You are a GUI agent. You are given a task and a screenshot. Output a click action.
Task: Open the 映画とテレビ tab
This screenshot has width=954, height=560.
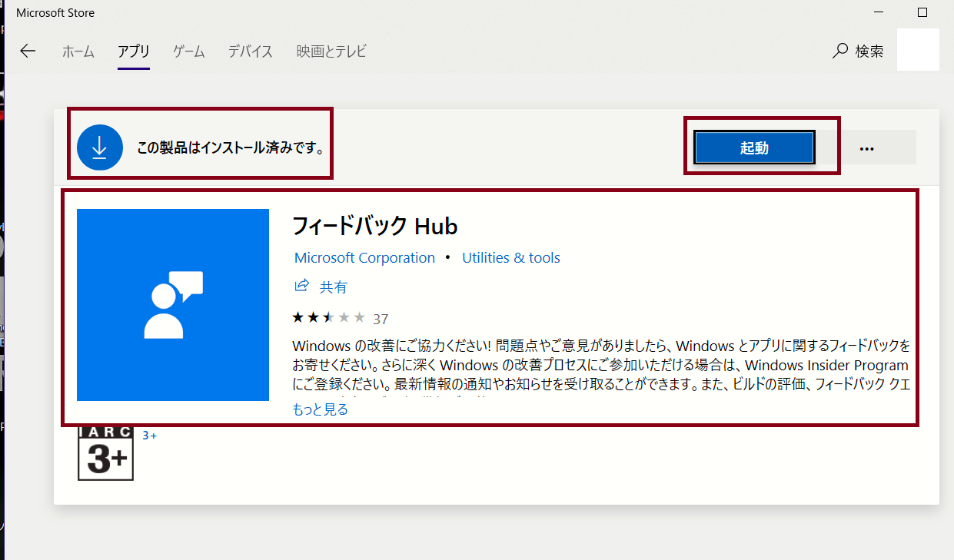pos(331,51)
